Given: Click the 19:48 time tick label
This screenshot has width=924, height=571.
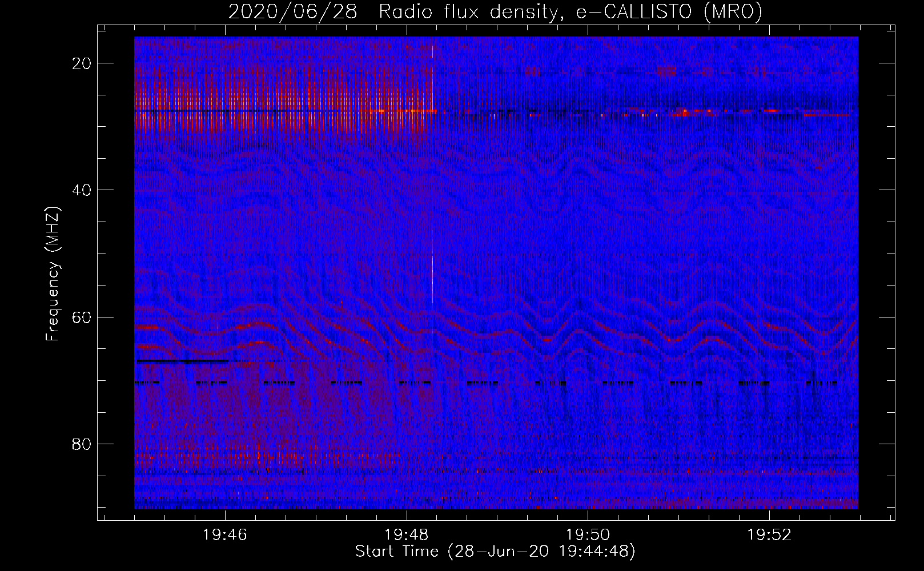Looking at the screenshot, I should [406, 534].
